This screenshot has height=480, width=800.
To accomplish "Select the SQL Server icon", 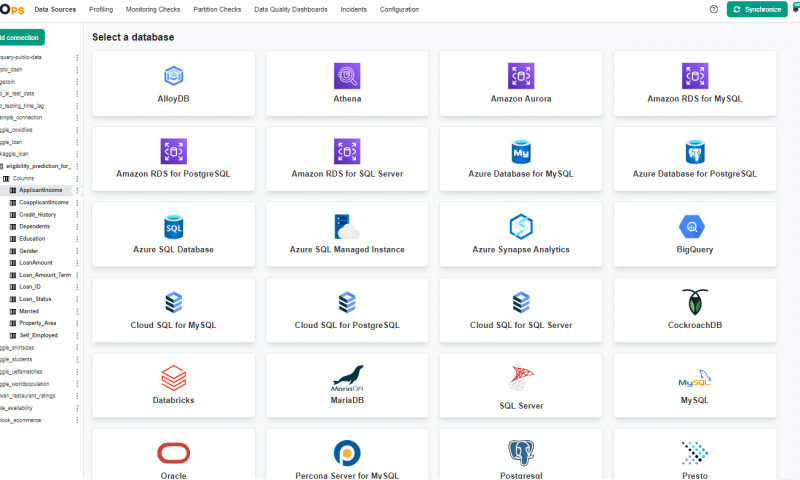I will pos(521,378).
